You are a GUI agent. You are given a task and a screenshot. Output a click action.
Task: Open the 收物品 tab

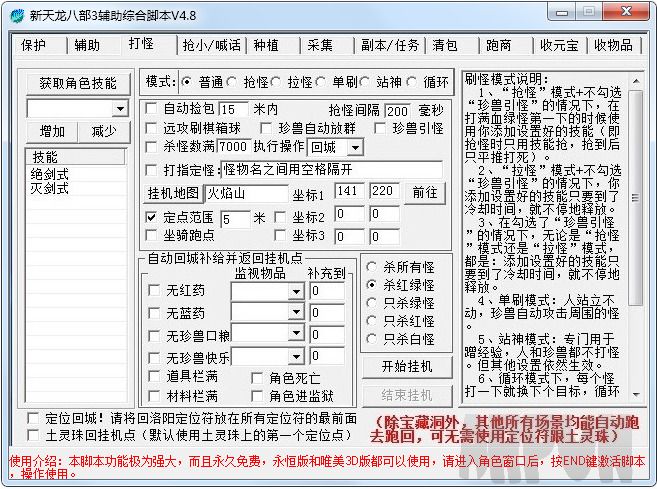click(x=614, y=45)
